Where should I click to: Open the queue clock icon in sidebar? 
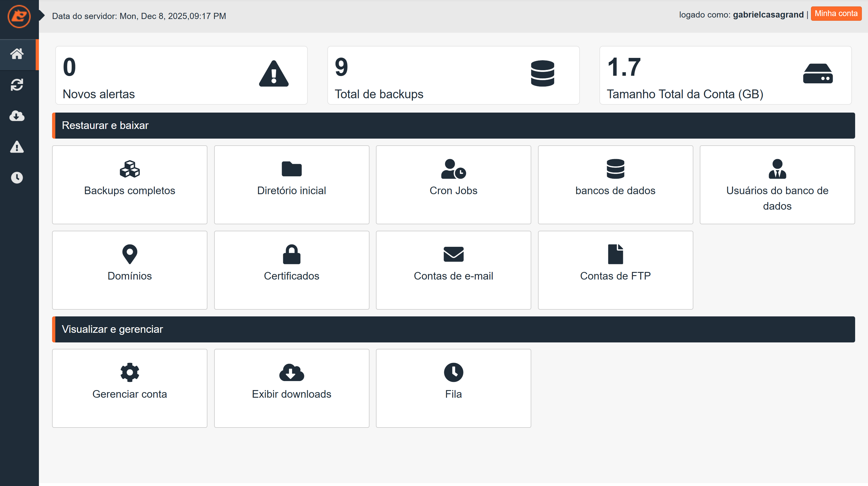(x=17, y=177)
